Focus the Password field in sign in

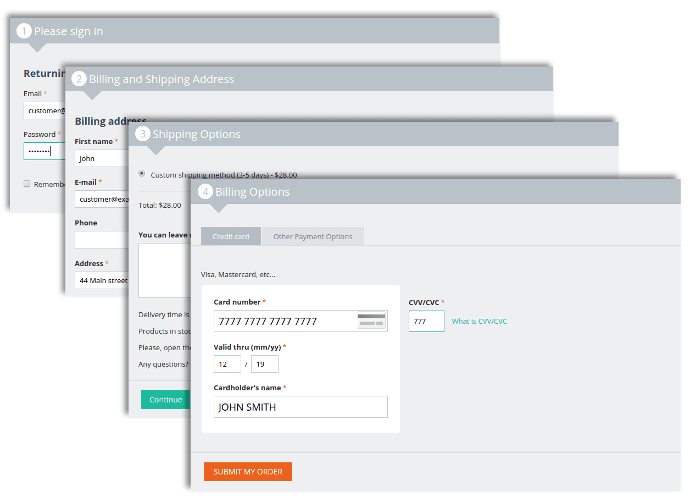tap(43, 151)
